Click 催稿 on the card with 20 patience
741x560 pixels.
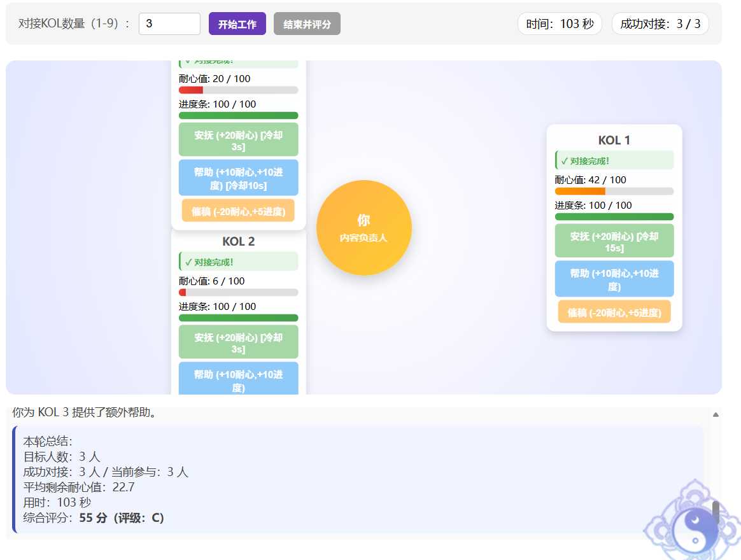click(238, 211)
